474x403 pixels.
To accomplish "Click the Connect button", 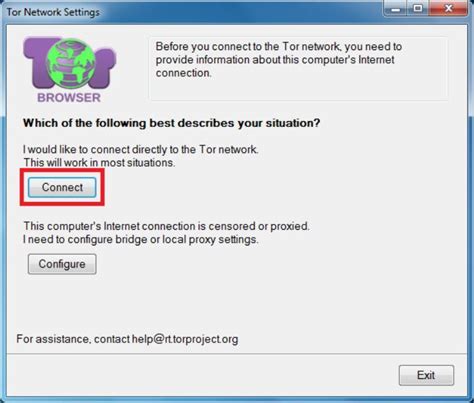I will pos(62,187).
